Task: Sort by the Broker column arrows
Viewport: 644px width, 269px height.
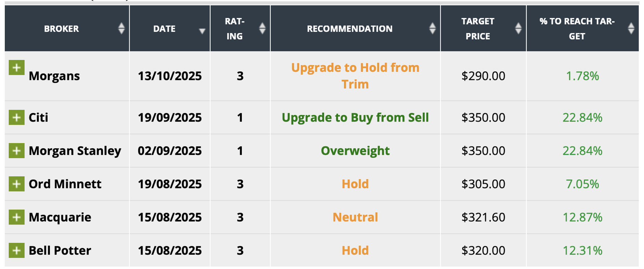Action: [121, 28]
